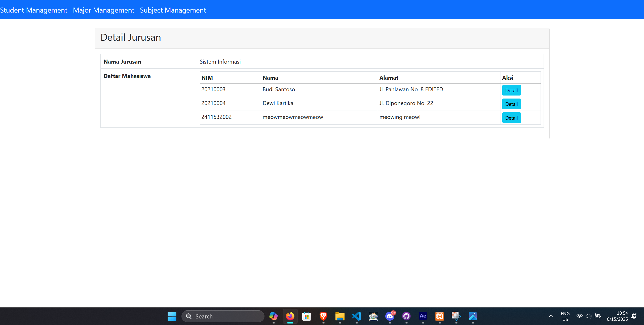
Task: Open Student Management page
Action: tap(34, 10)
